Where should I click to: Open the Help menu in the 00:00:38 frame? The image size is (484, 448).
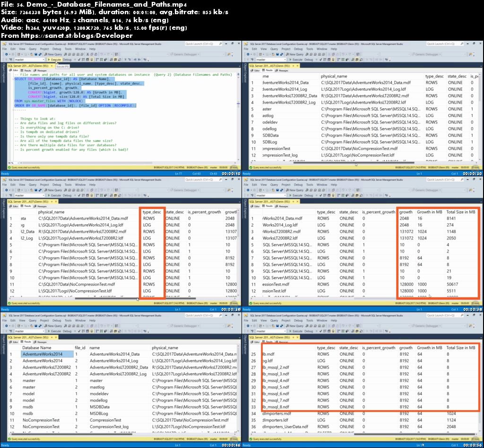pos(334,185)
